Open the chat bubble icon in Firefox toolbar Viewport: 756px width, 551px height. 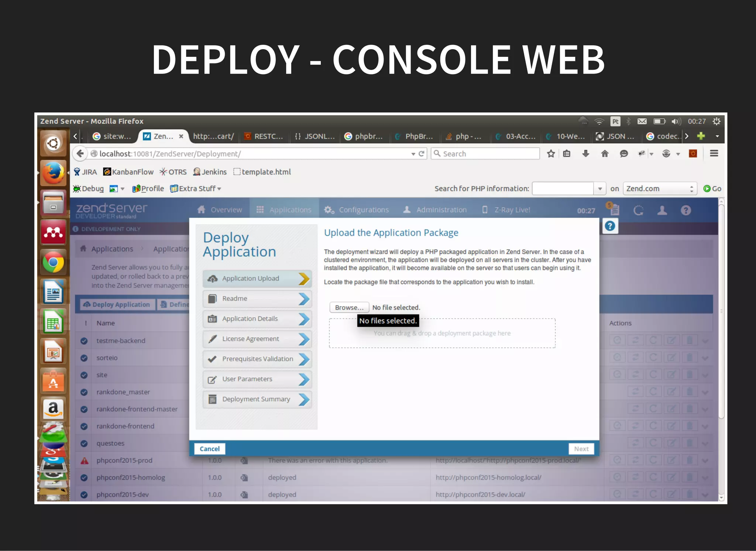[x=624, y=154]
